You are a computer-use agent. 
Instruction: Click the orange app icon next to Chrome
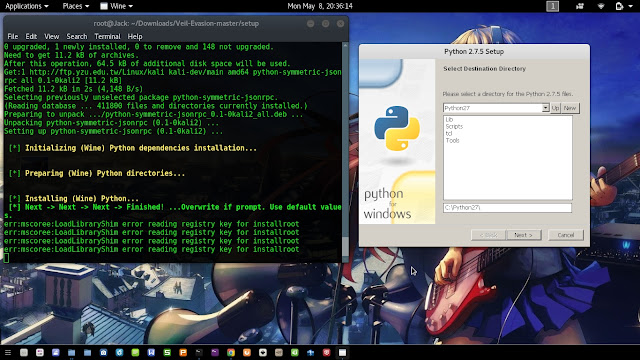[x=247, y=352]
